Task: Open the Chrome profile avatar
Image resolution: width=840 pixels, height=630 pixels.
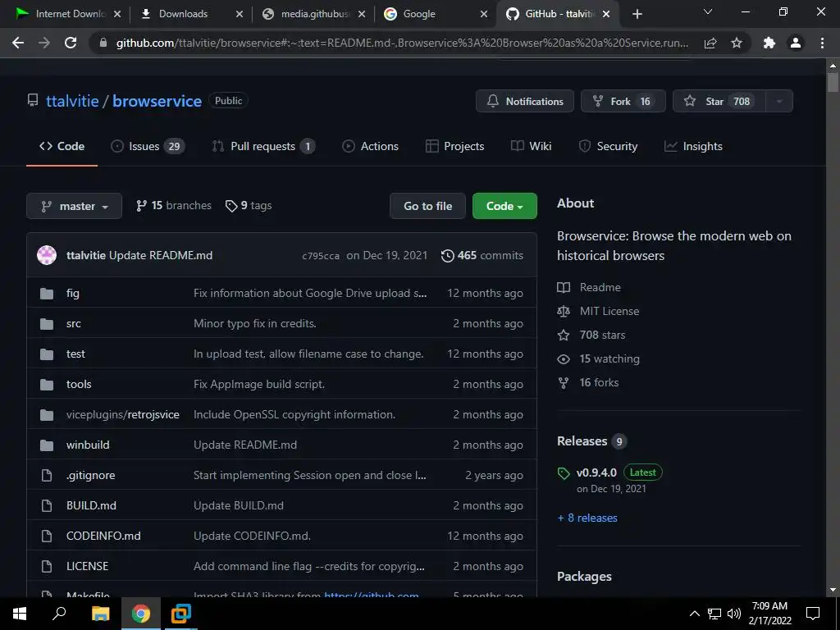Action: [x=796, y=43]
